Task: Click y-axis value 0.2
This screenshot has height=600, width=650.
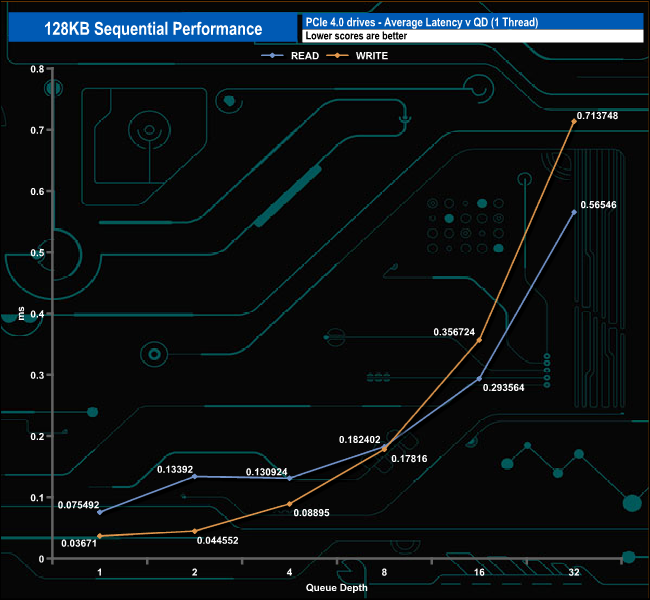Action: pyautogui.click(x=37, y=436)
